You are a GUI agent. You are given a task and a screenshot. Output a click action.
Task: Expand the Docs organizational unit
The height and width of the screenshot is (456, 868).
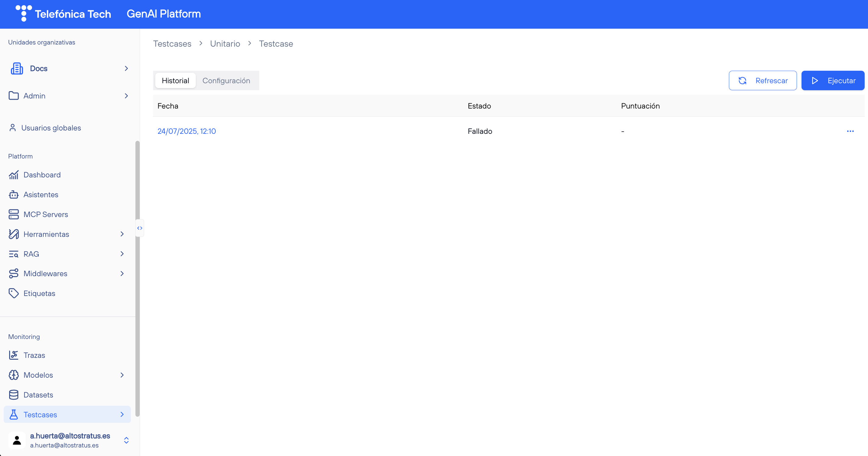click(126, 68)
